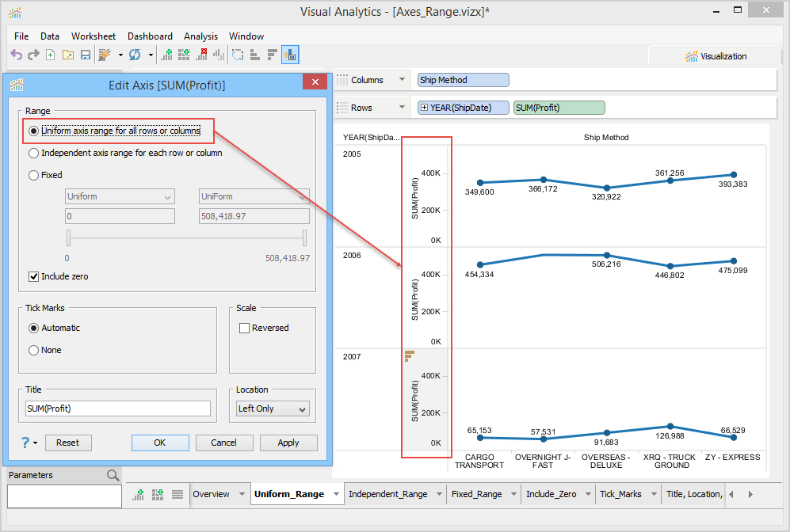790x532 pixels.
Task: Open a file with the folder toolbar icon
Action: pos(68,55)
